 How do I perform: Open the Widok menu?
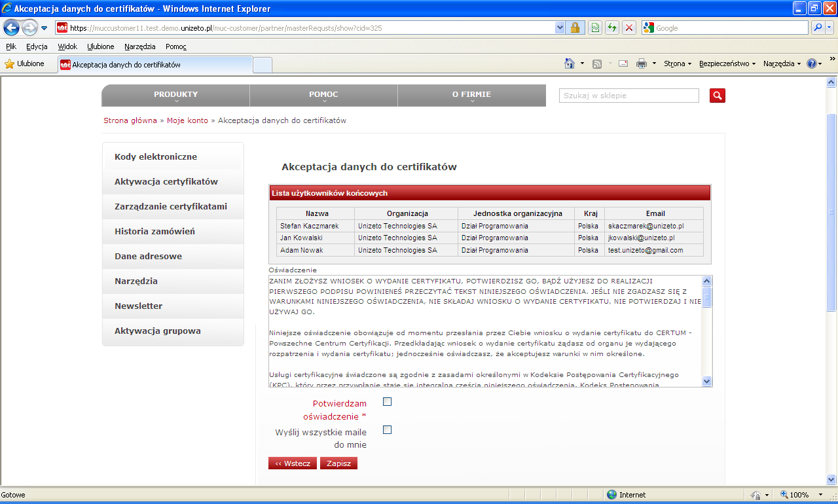(67, 46)
